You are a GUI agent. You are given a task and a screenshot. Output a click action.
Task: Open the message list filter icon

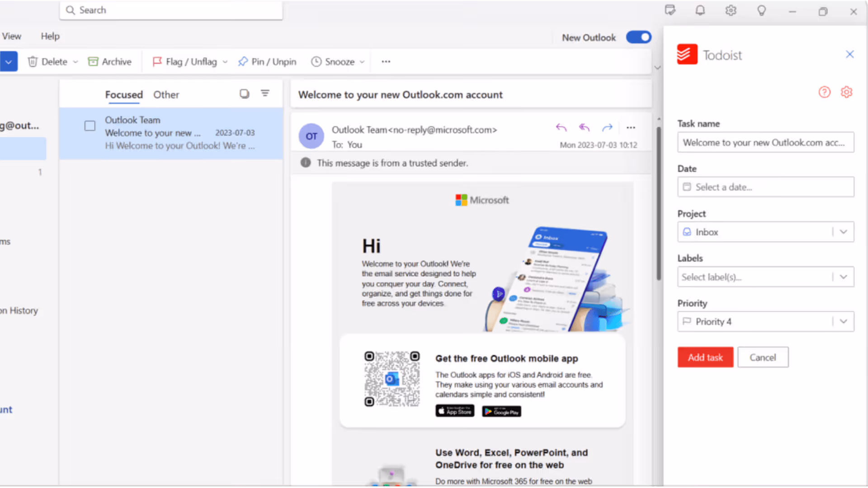[x=265, y=93]
